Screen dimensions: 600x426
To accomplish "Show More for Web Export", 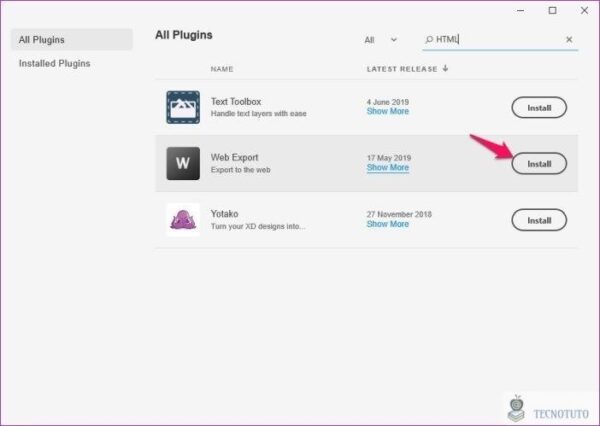I will [388, 168].
